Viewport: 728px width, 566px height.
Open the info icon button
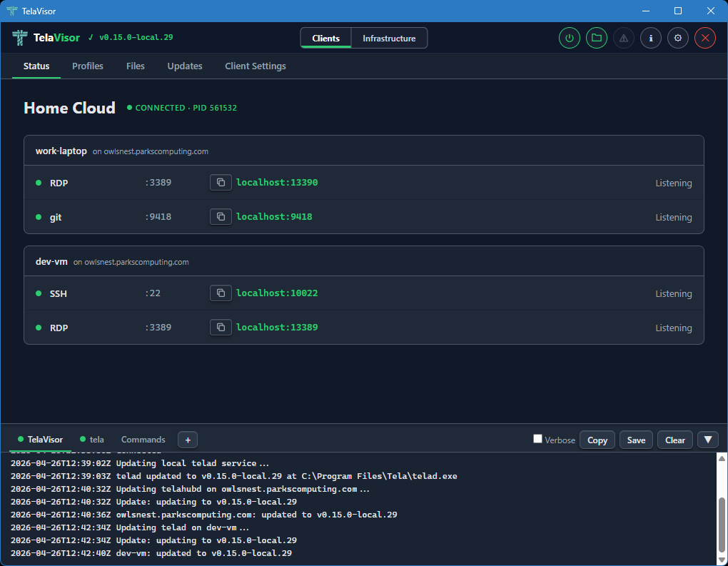coord(651,38)
